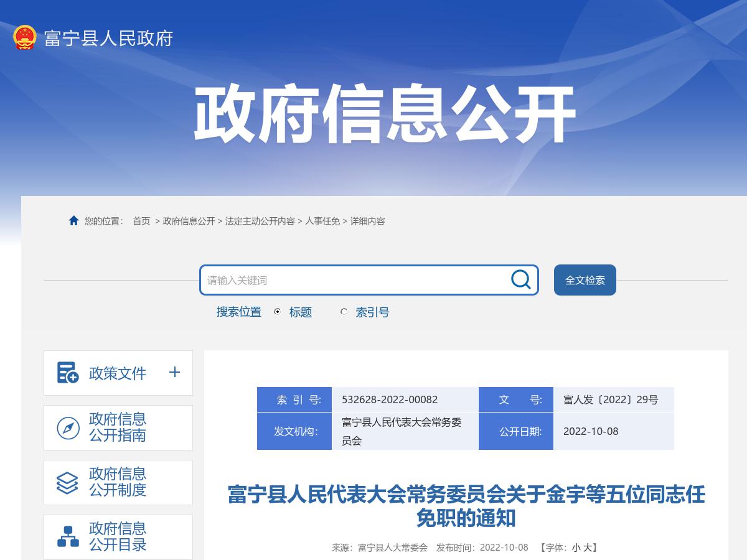The height and width of the screenshot is (560, 747).
Task: Click the home icon in the breadcrumb
Action: [x=73, y=220]
